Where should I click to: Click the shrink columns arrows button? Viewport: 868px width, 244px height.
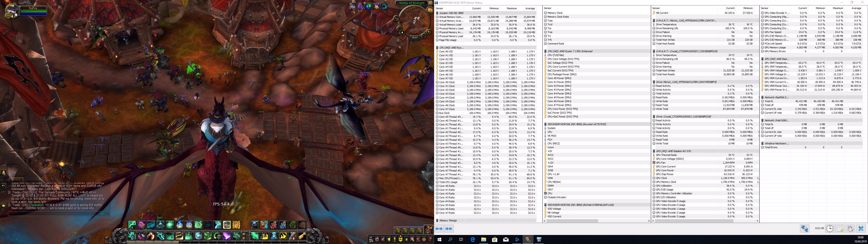click(449, 228)
